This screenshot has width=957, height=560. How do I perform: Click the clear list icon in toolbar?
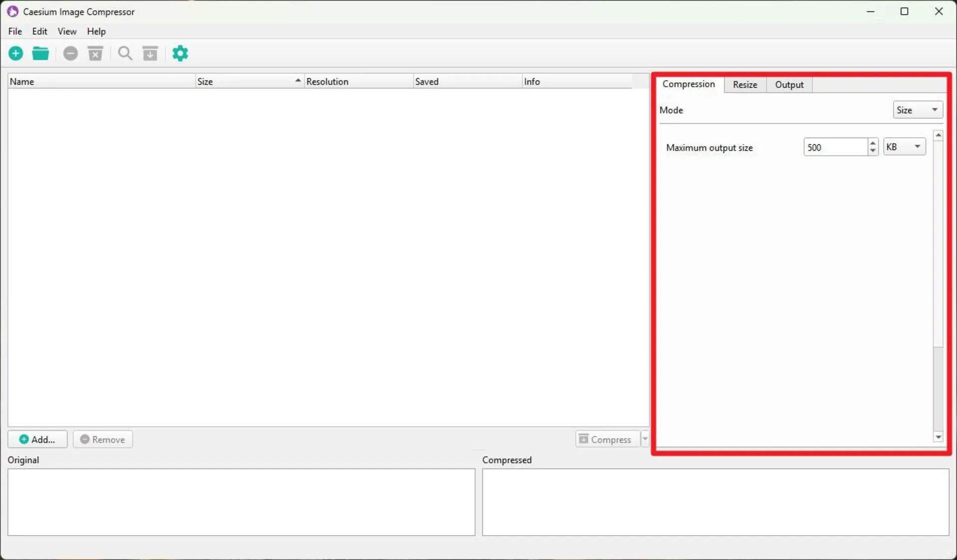pyautogui.click(x=95, y=53)
